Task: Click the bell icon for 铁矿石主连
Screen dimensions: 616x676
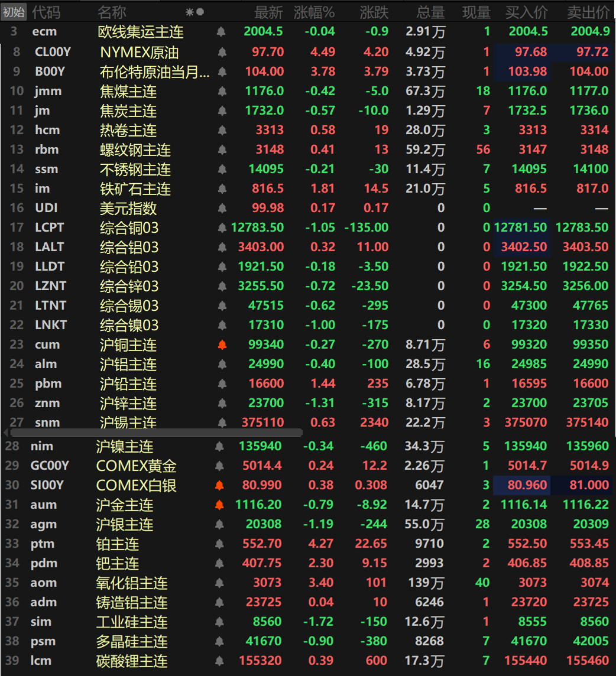Action: (222, 189)
